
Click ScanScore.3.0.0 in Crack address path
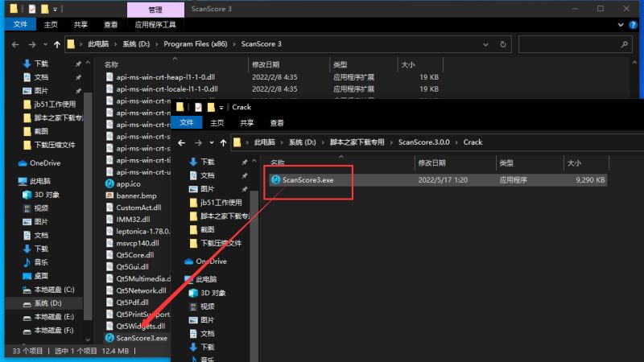coord(424,142)
